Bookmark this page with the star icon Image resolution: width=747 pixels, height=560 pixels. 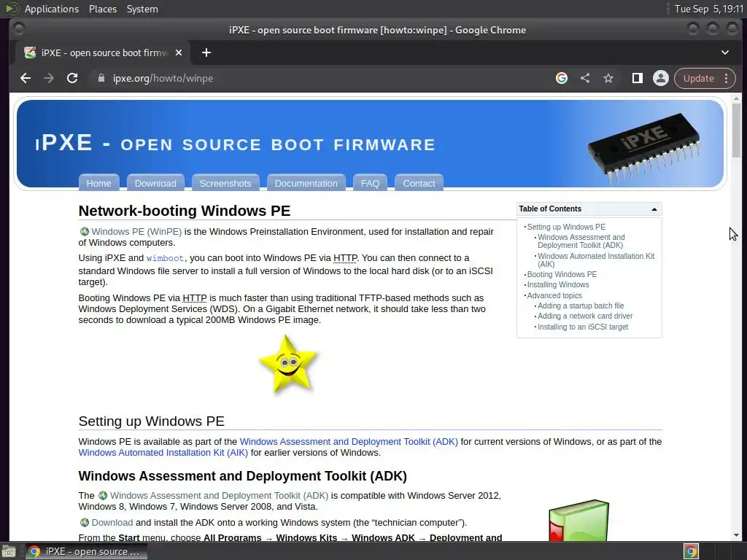608,78
